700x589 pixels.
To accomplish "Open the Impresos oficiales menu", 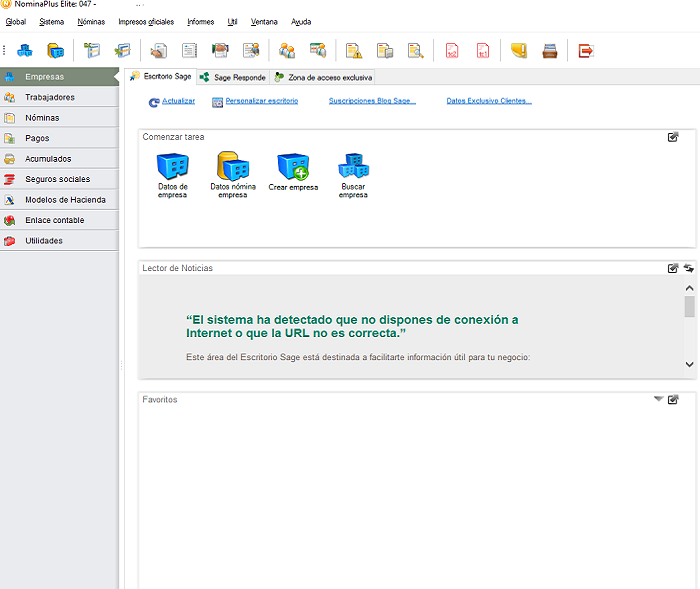I will [146, 21].
